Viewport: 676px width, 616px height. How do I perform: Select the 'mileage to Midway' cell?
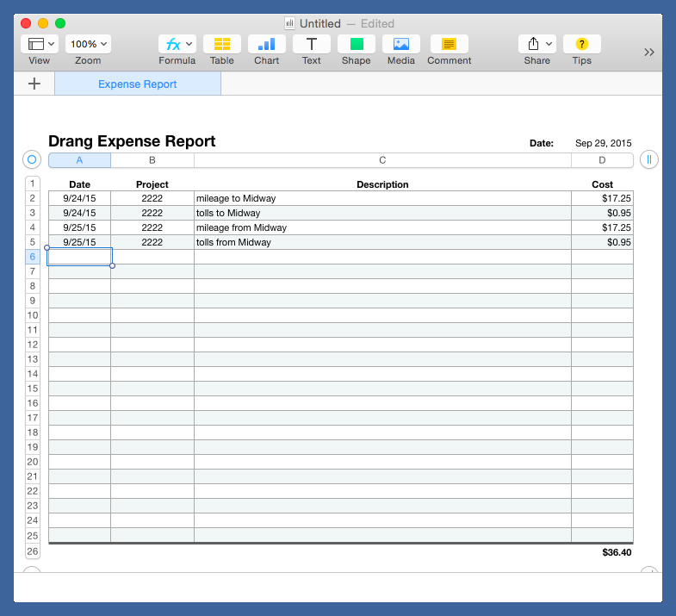[x=382, y=198]
